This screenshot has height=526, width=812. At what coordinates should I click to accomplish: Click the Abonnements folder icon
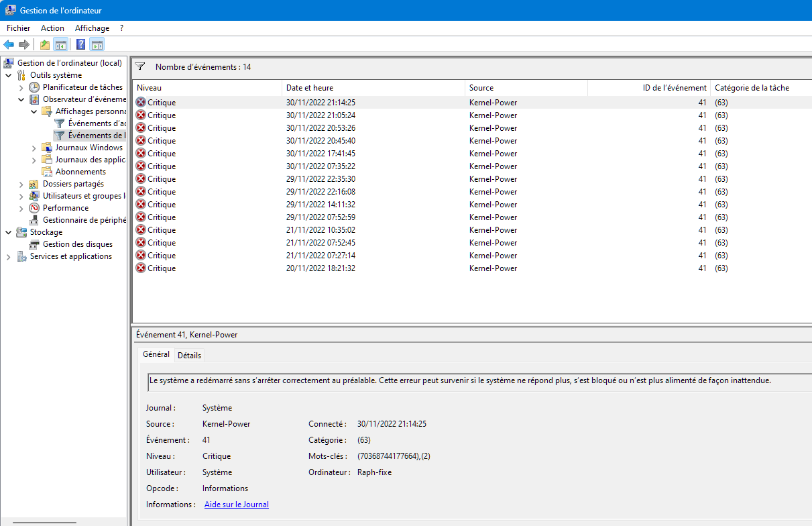click(47, 172)
